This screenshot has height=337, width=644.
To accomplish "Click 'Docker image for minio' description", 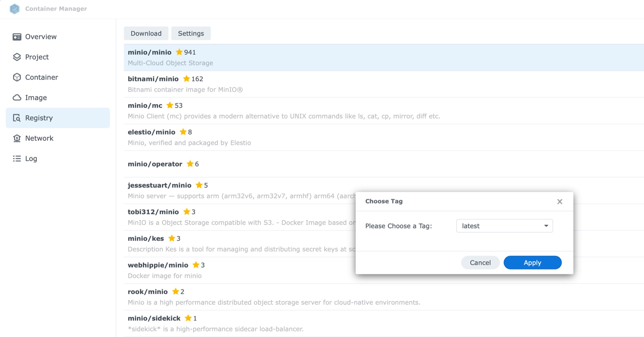I will 165,276.
